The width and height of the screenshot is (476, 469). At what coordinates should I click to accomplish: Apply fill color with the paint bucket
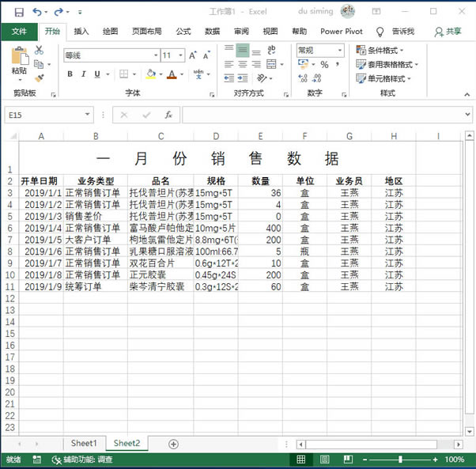point(151,74)
